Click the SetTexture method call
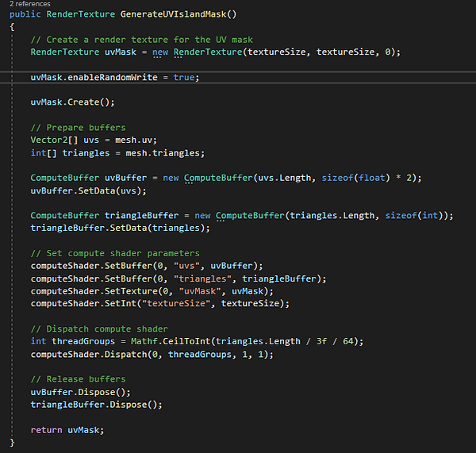476x453 pixels. pos(131,291)
